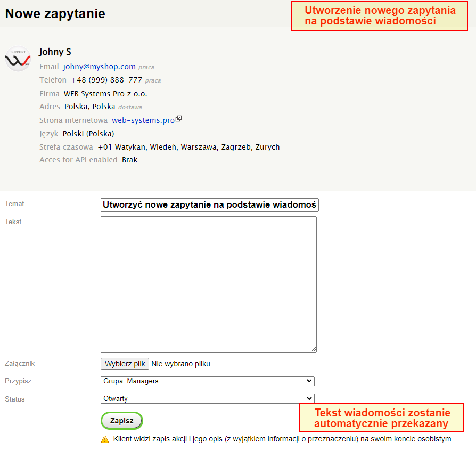Click the external-link icon beside web-systems.pro
This screenshot has width=476, height=450.
(178, 118)
